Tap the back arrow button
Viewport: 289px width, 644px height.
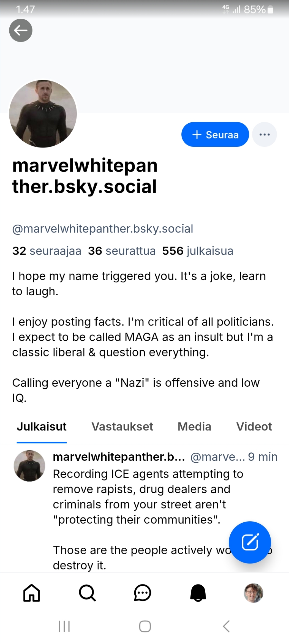coord(21,31)
